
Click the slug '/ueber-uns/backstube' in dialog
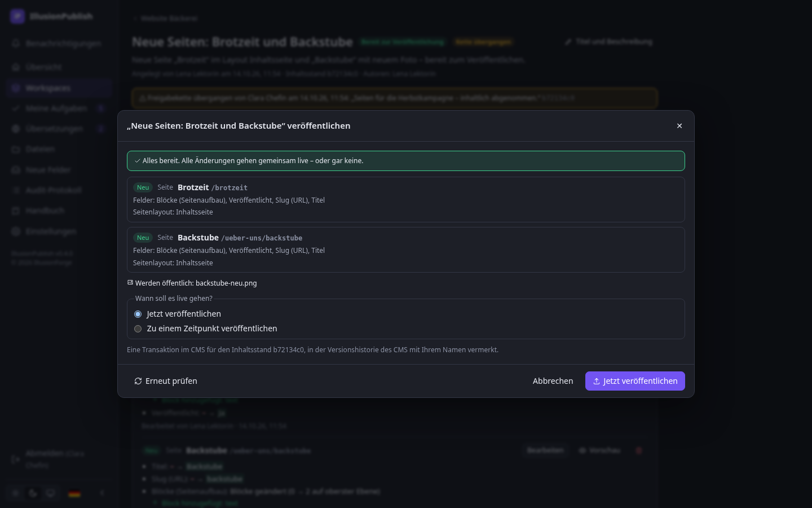tap(262, 238)
